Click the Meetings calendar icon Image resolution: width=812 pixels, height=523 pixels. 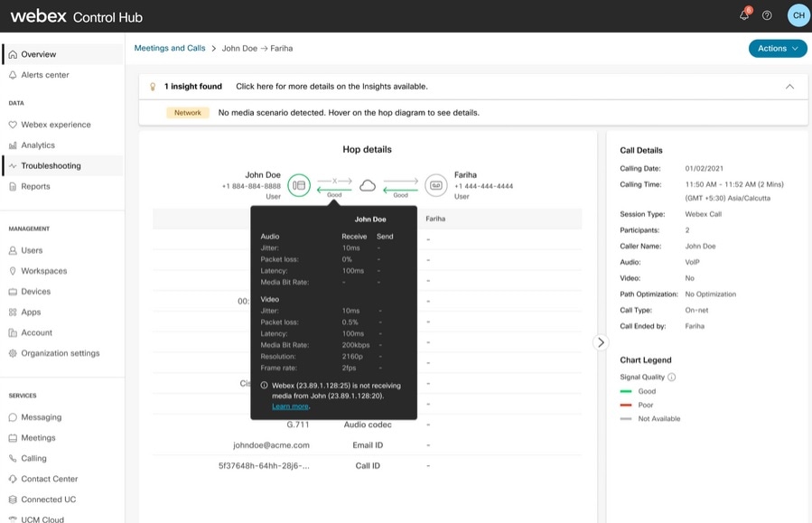coord(13,438)
